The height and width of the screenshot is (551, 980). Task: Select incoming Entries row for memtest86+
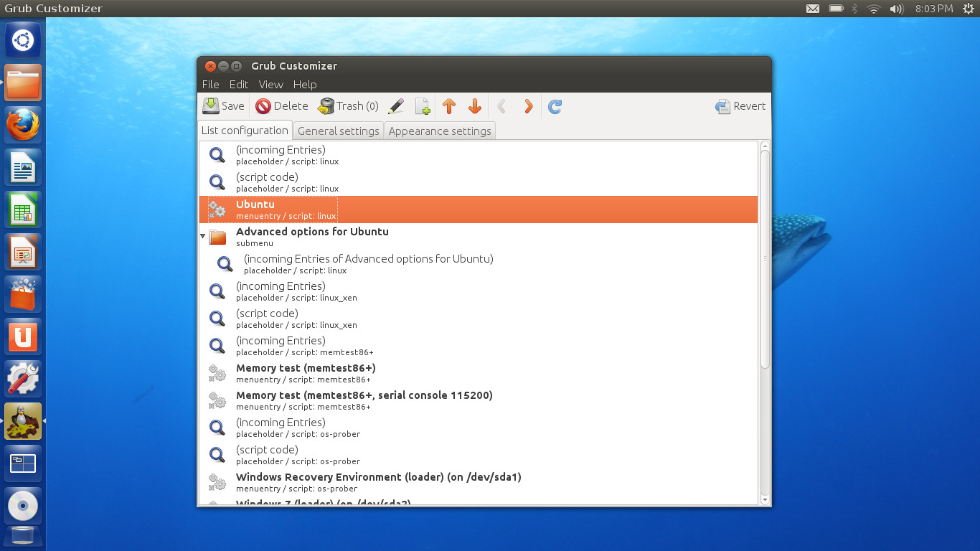pyautogui.click(x=479, y=346)
